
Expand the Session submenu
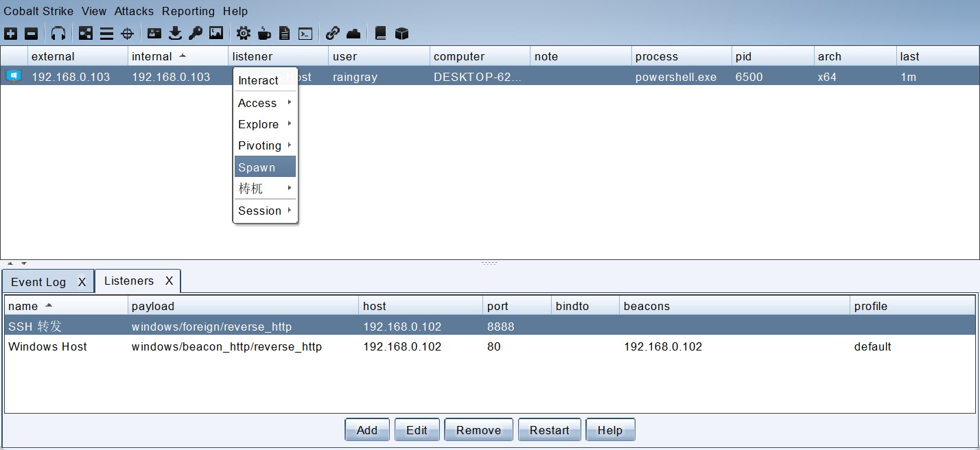coord(266,211)
